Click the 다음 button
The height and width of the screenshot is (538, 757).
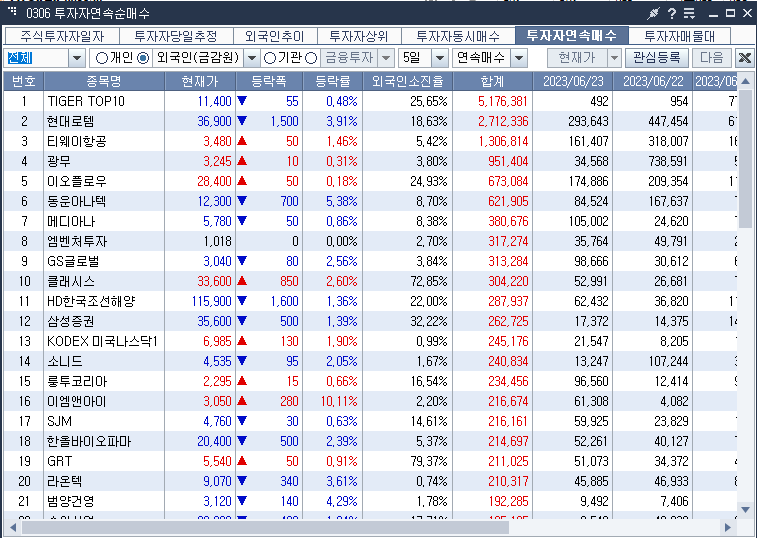point(712,58)
